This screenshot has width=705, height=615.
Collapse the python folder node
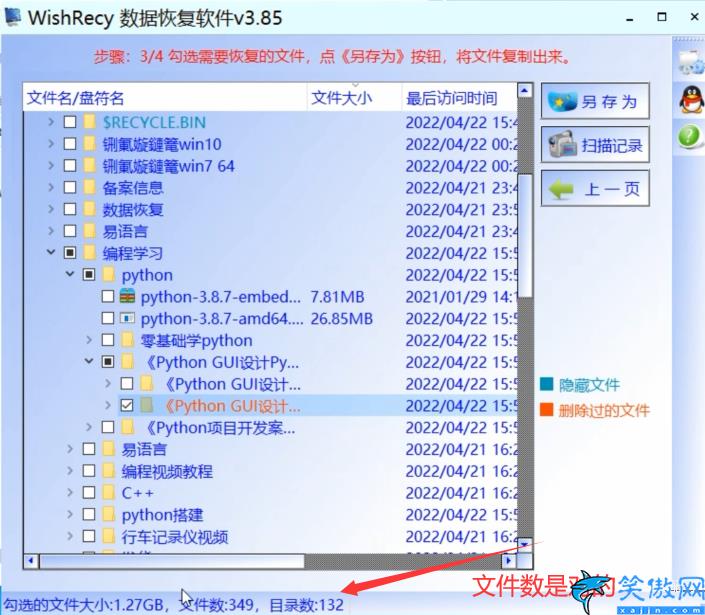pyautogui.click(x=70, y=274)
